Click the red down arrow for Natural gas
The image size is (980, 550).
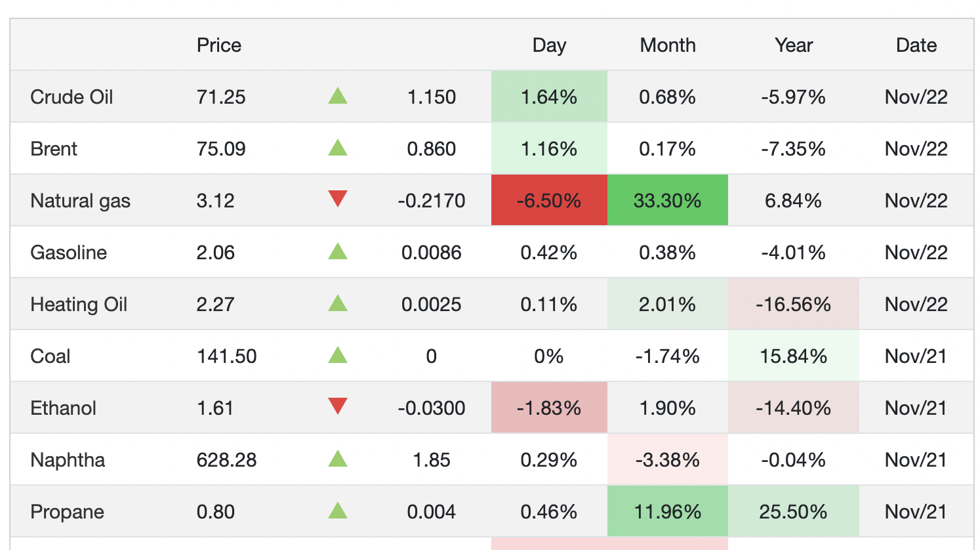pos(338,199)
